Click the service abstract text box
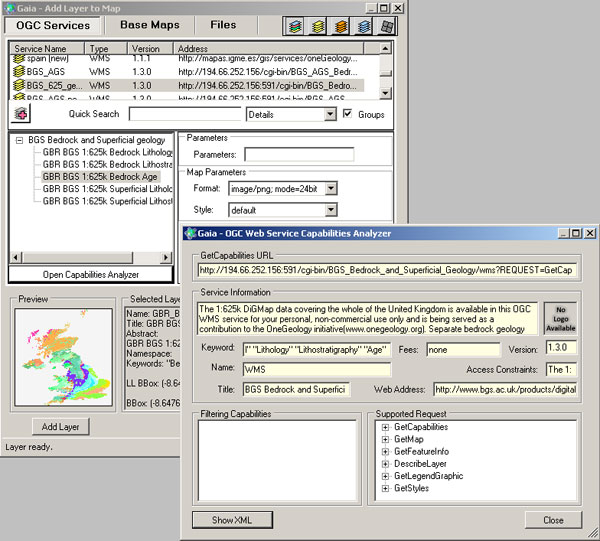 (367, 319)
